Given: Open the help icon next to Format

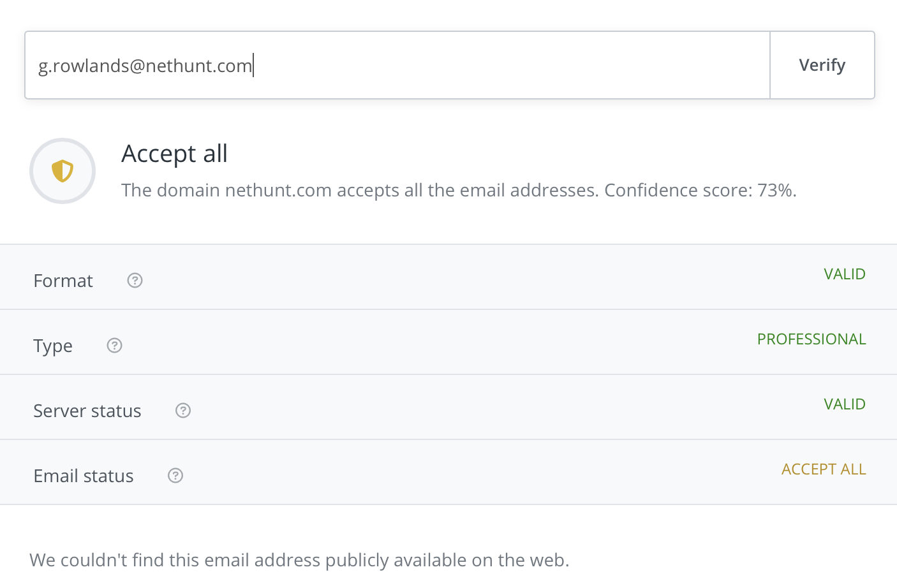Looking at the screenshot, I should click(x=135, y=281).
